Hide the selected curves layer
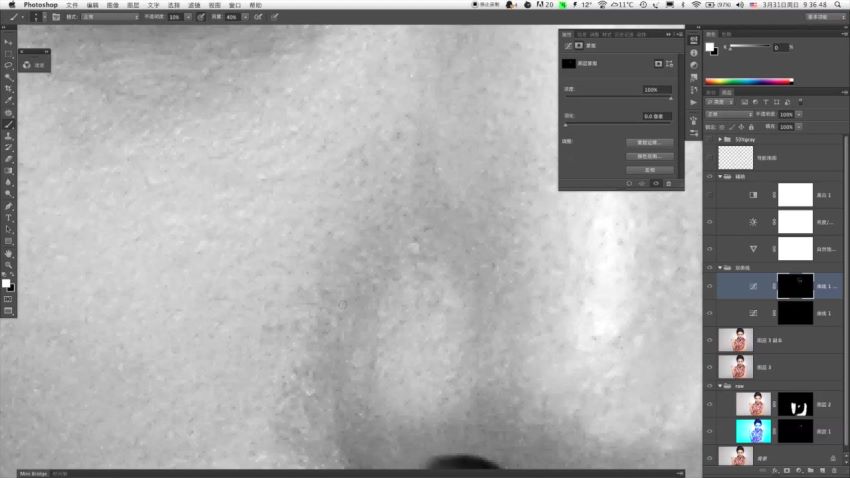850x478 pixels. pyautogui.click(x=710, y=286)
